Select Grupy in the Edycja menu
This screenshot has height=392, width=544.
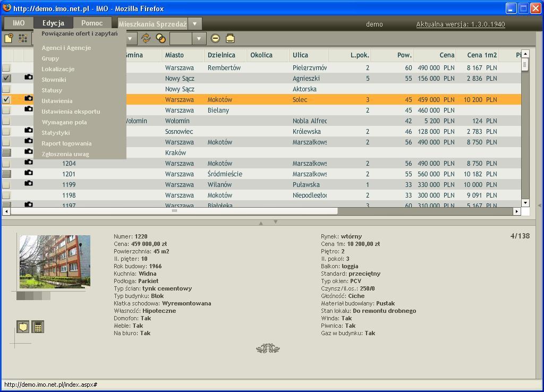tap(50, 58)
